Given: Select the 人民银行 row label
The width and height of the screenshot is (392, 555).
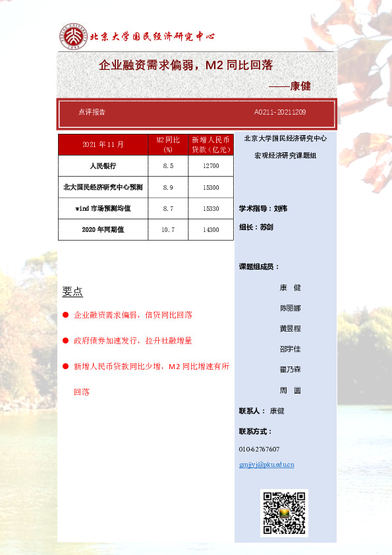Looking at the screenshot, I should (103, 165).
